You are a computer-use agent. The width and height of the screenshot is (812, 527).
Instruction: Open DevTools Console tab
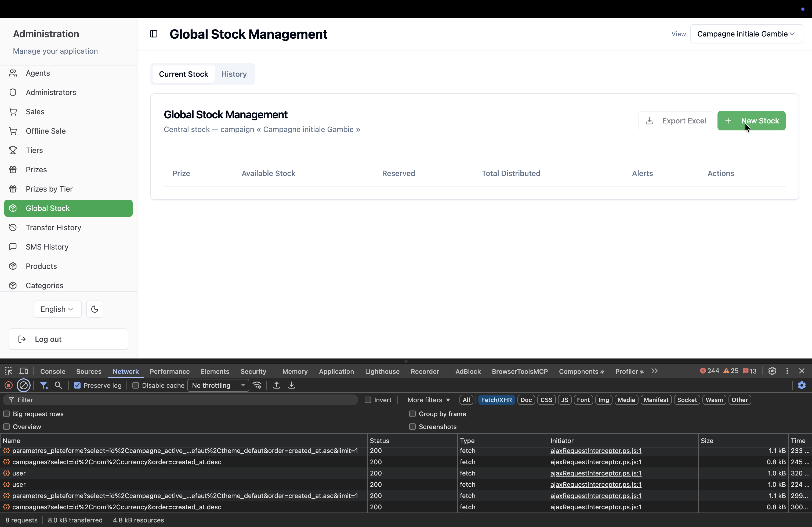pyautogui.click(x=53, y=371)
